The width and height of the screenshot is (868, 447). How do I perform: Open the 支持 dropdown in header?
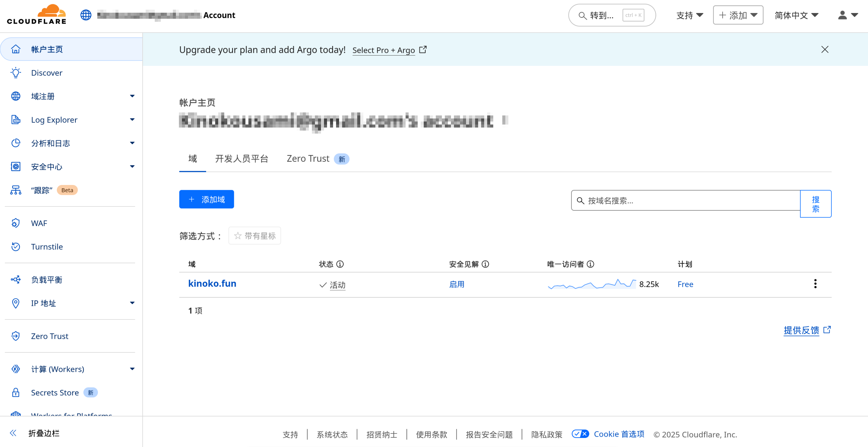[689, 15]
